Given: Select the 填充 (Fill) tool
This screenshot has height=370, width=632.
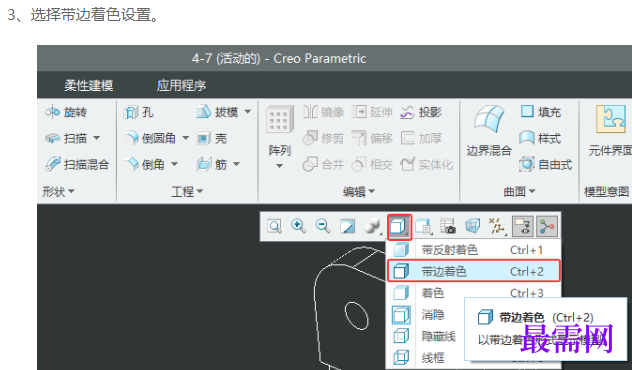Looking at the screenshot, I should [x=541, y=112].
